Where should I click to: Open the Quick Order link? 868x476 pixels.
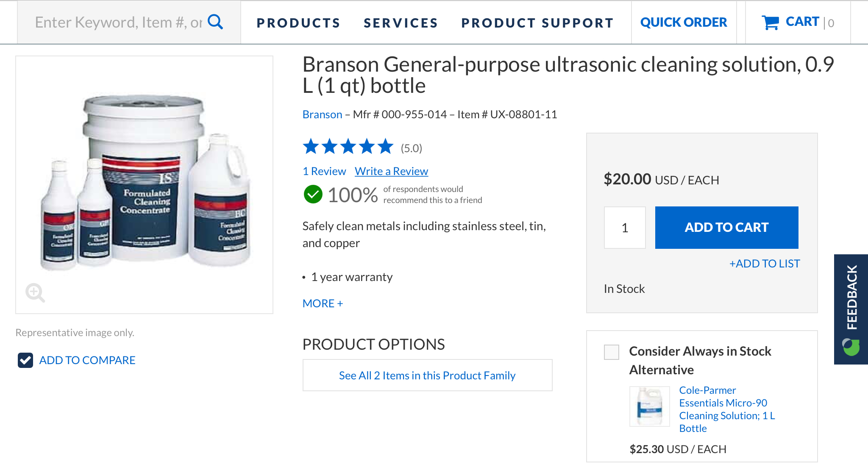click(x=683, y=22)
